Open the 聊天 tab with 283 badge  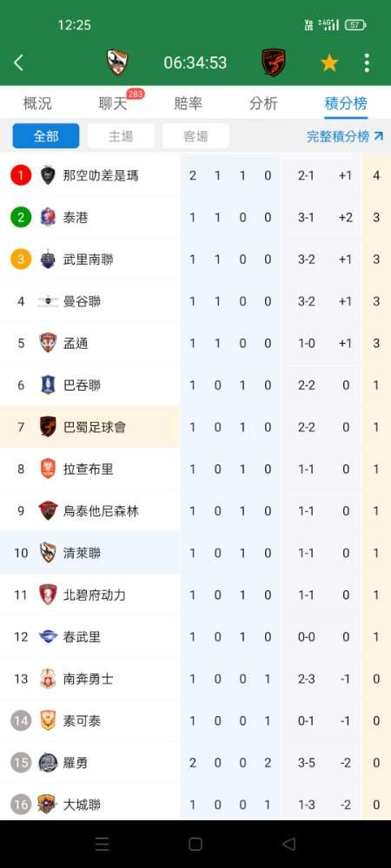pos(113,103)
